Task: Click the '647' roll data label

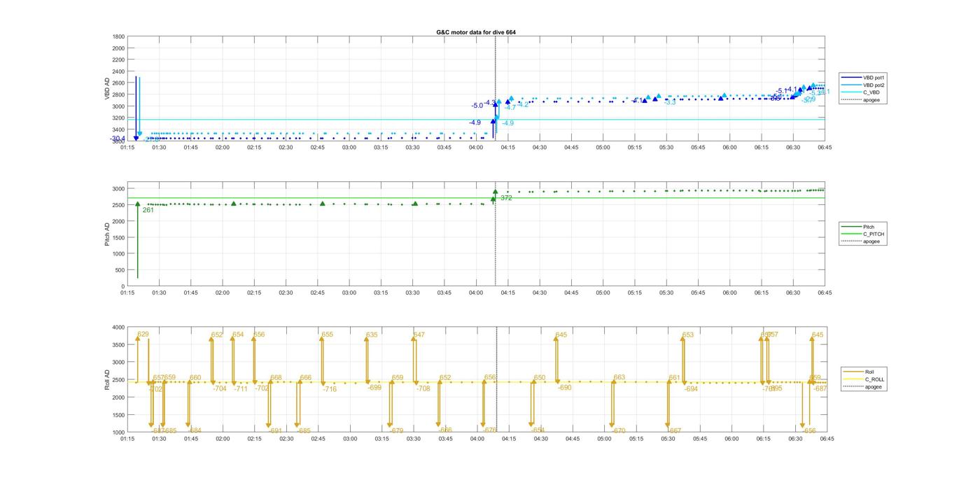Action: (x=419, y=335)
